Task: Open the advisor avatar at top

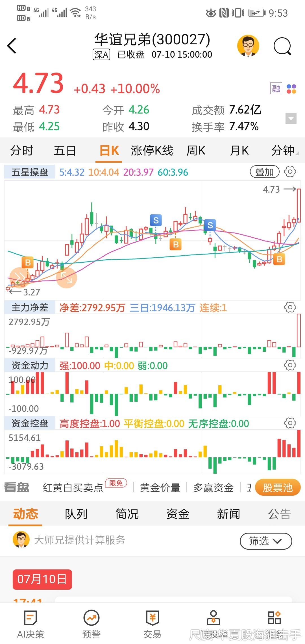Action: coord(248,46)
